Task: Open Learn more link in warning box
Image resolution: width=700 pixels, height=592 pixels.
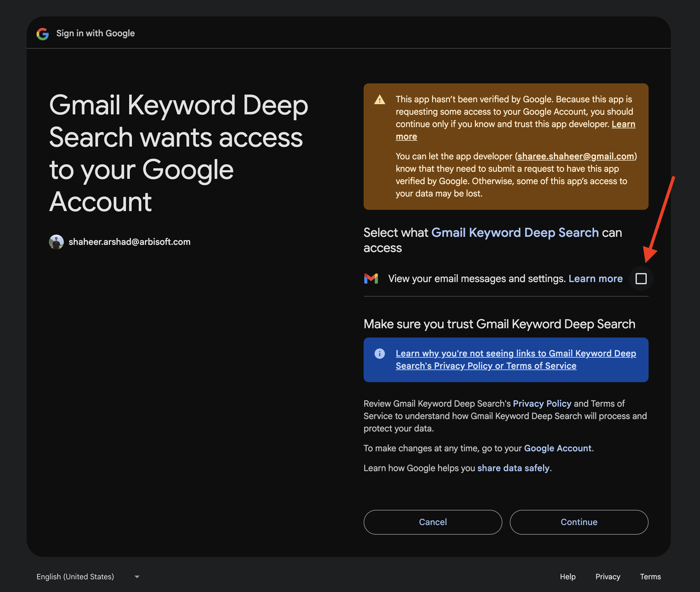Action: click(x=623, y=124)
